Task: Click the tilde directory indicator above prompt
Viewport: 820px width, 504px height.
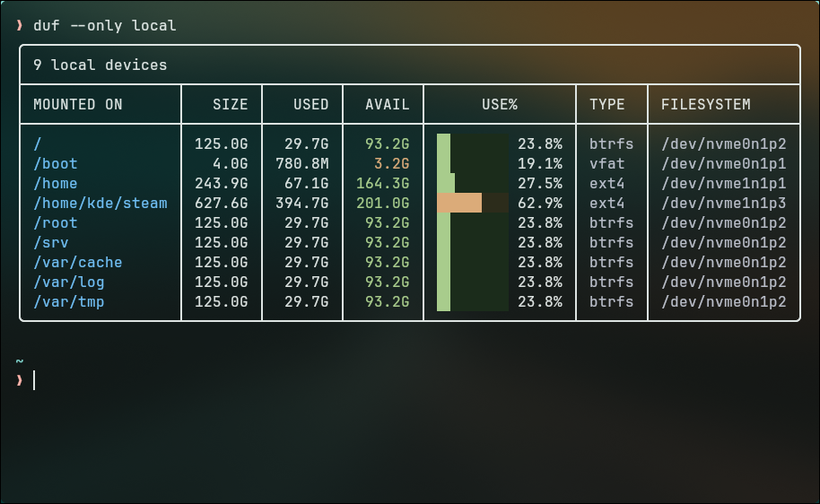Action: tap(20, 361)
